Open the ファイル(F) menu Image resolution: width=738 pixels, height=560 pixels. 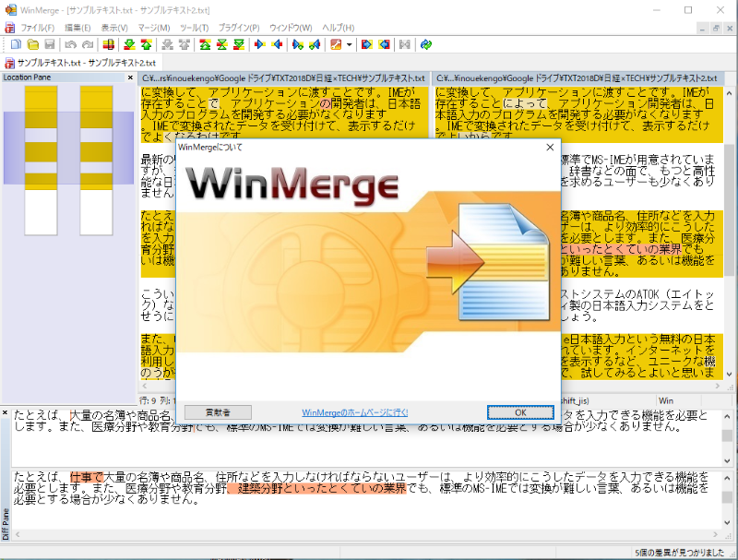click(38, 28)
